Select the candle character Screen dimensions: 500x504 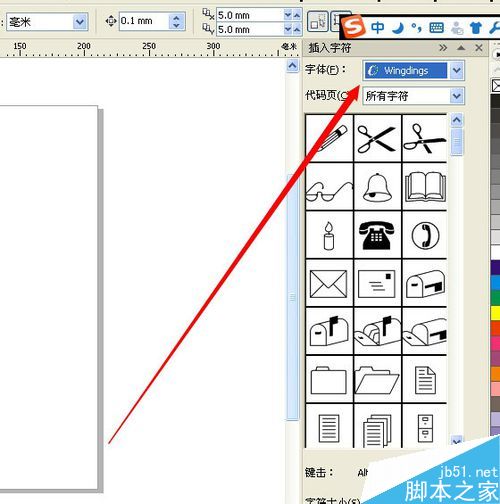pos(329,235)
